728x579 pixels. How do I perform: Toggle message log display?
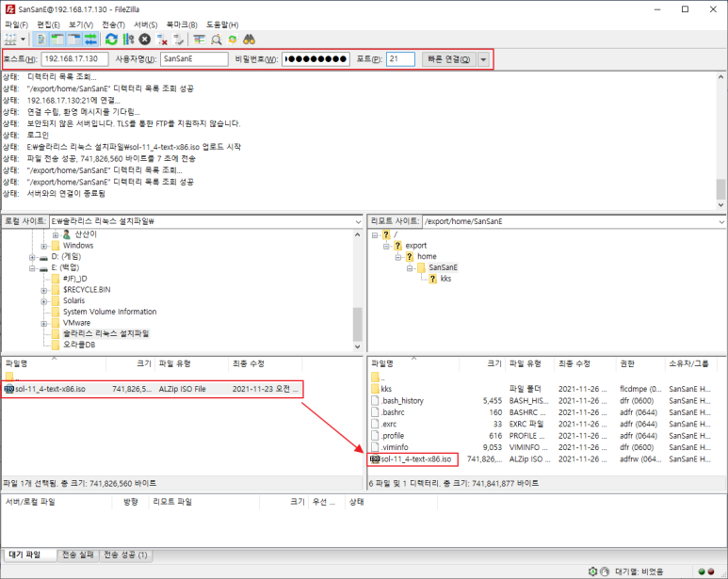(41, 40)
